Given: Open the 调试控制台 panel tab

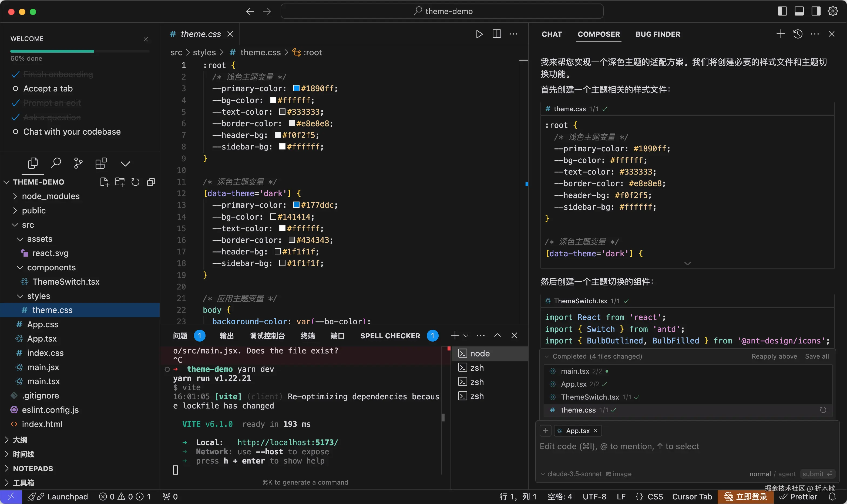Looking at the screenshot, I should tap(267, 336).
